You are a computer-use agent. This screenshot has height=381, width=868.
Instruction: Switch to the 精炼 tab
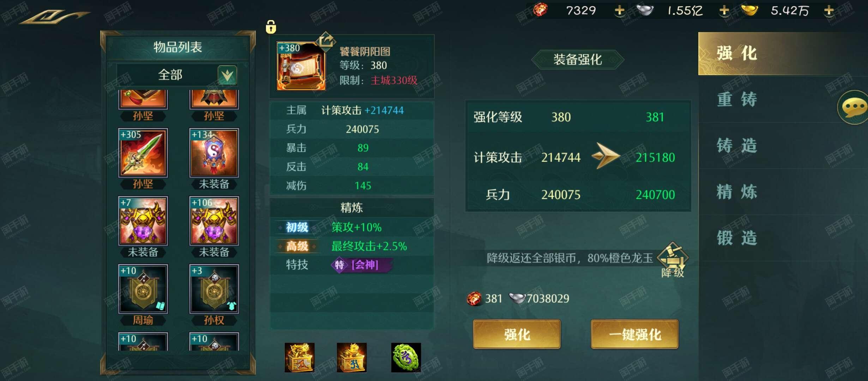point(737,192)
